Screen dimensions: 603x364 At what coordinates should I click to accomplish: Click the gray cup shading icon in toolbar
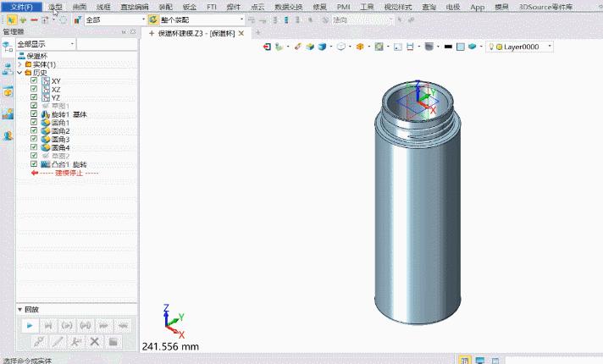point(429,47)
